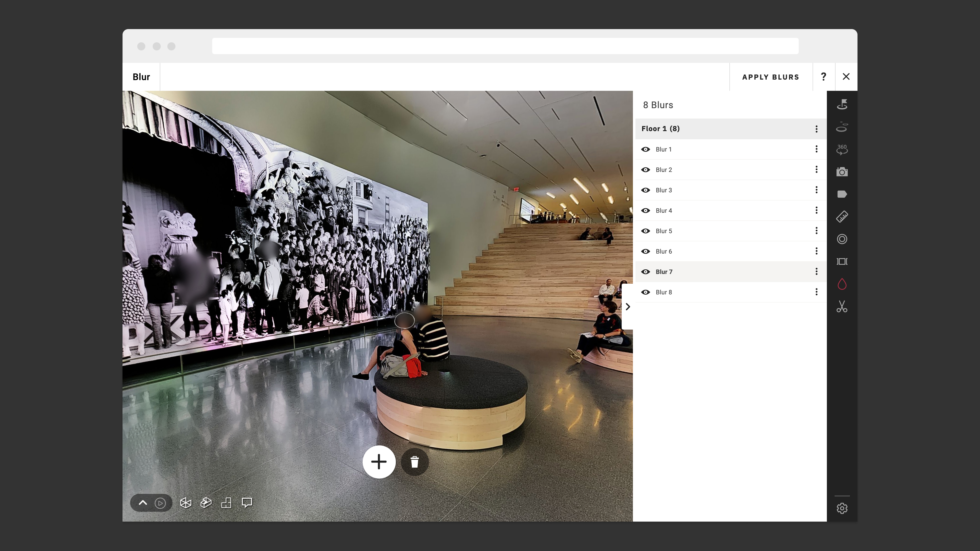Image resolution: width=980 pixels, height=551 pixels.
Task: Open the Floor 1 options menu
Action: 816,129
